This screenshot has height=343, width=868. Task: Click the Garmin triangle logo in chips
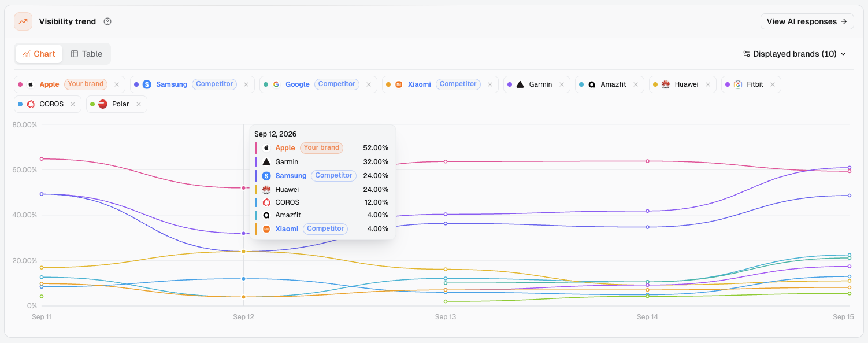point(520,84)
